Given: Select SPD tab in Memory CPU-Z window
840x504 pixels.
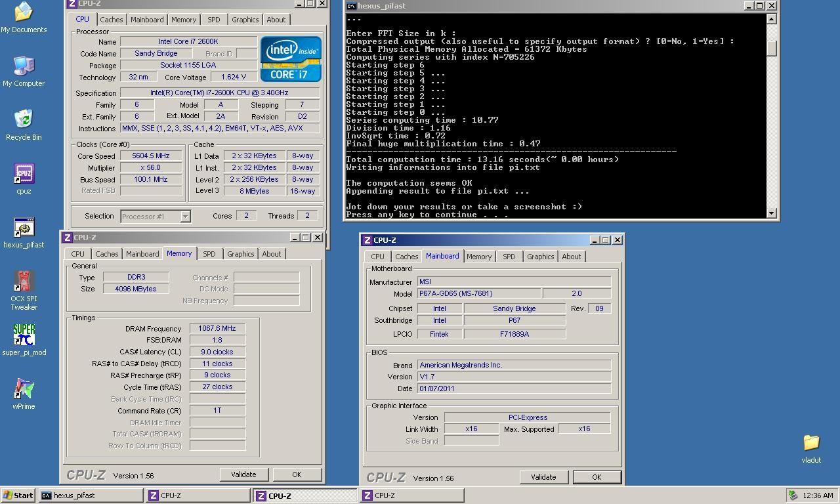Looking at the screenshot, I should tap(209, 254).
